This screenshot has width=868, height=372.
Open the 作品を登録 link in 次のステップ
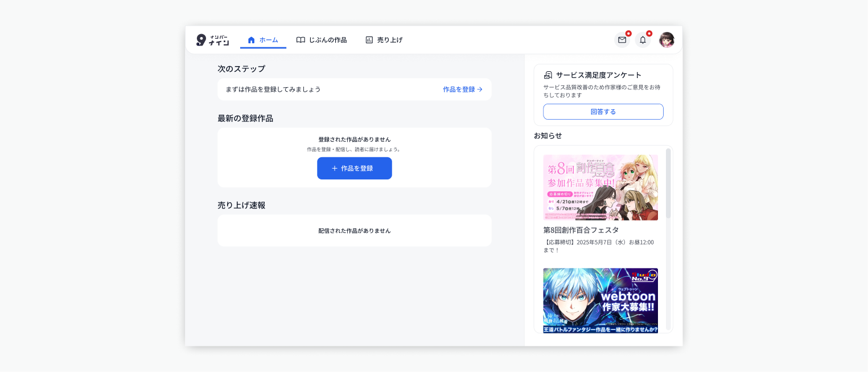pyautogui.click(x=458, y=89)
